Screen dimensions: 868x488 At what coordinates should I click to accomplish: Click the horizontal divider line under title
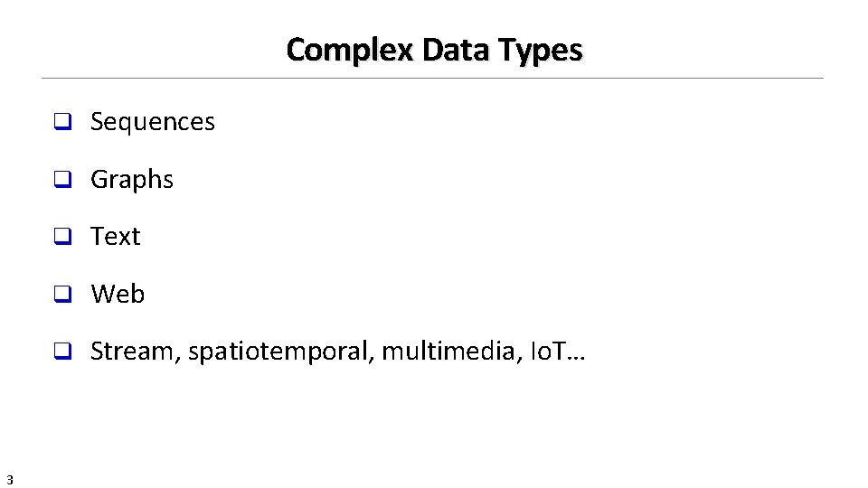pyautogui.click(x=434, y=79)
